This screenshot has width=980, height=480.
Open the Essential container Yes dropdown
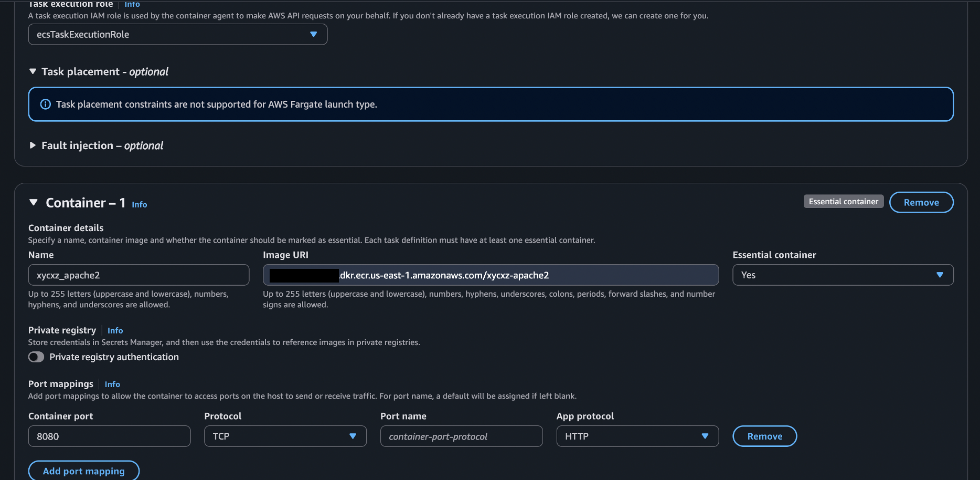843,275
